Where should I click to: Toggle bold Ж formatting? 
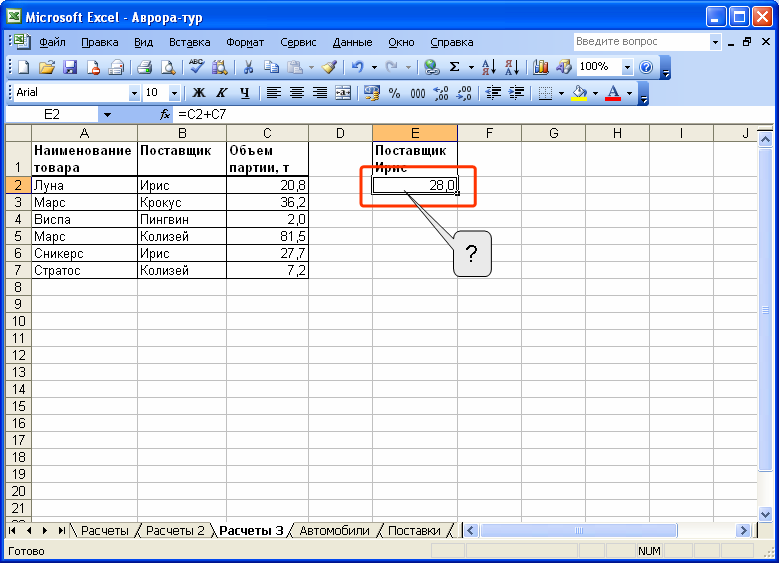tap(199, 93)
